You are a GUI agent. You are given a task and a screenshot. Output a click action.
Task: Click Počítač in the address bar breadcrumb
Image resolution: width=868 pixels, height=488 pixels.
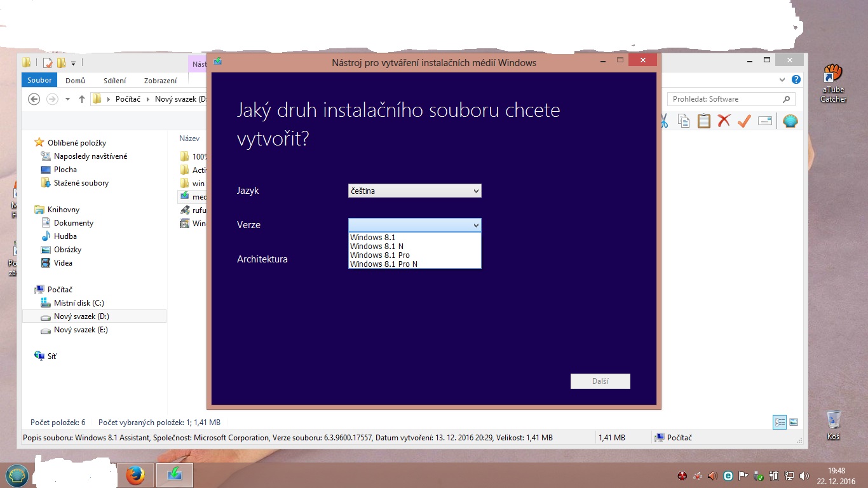coord(128,99)
